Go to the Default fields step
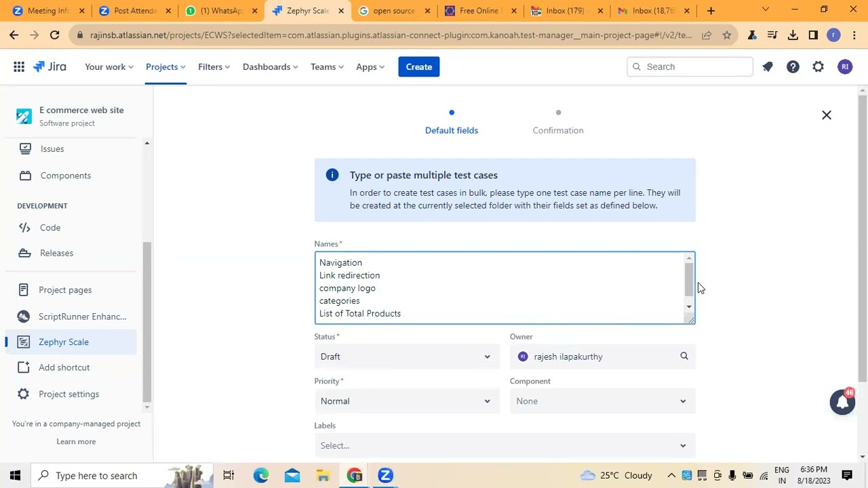Screen dimensions: 868x488 452,123
